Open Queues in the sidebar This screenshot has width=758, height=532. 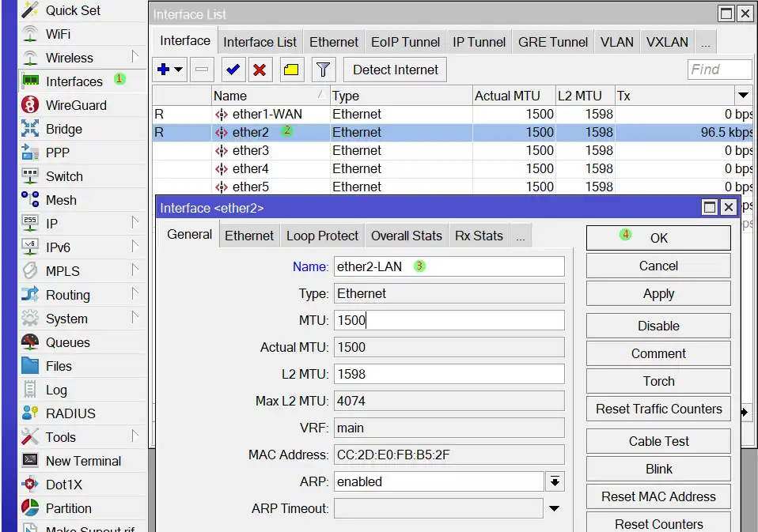tap(67, 342)
